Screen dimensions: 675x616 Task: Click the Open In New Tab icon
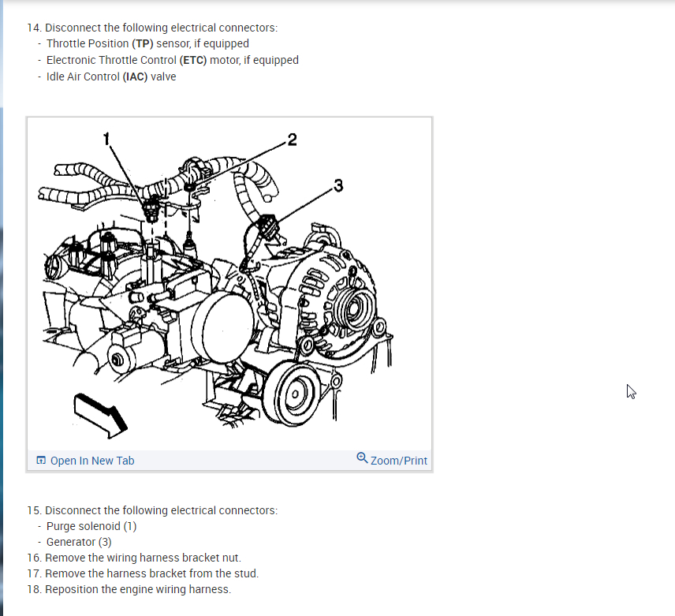click(41, 460)
